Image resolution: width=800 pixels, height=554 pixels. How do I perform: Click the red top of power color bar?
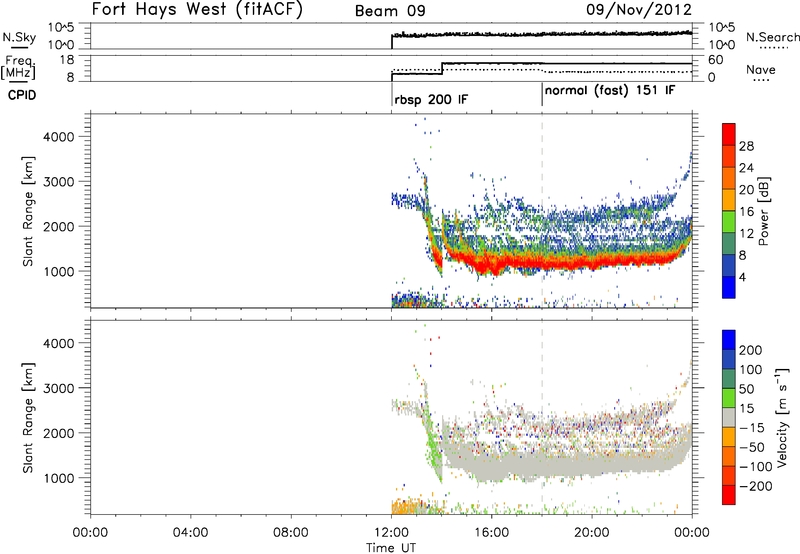click(729, 134)
